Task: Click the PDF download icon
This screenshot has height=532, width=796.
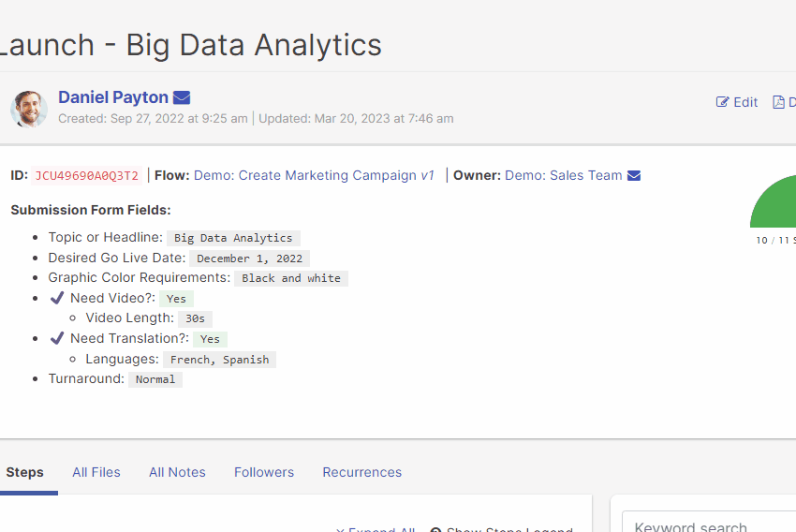Action: tap(778, 102)
